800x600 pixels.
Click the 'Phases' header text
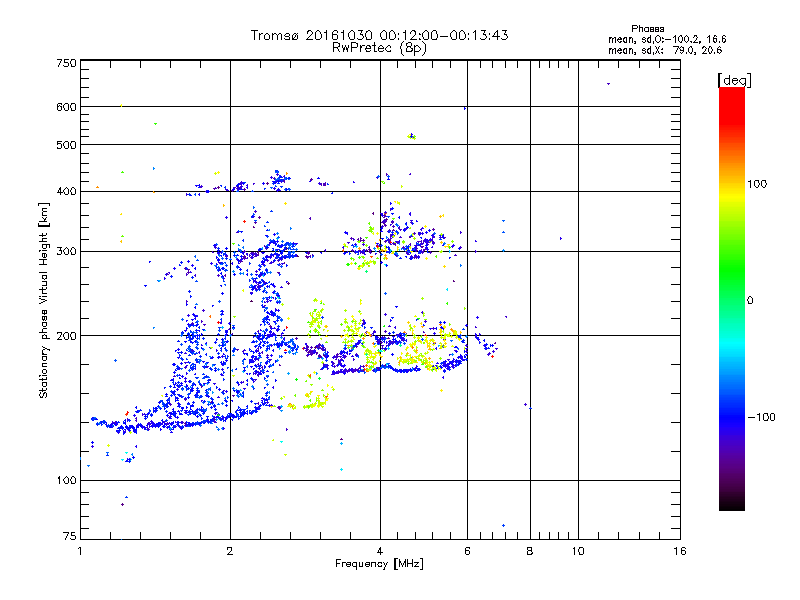(x=647, y=29)
